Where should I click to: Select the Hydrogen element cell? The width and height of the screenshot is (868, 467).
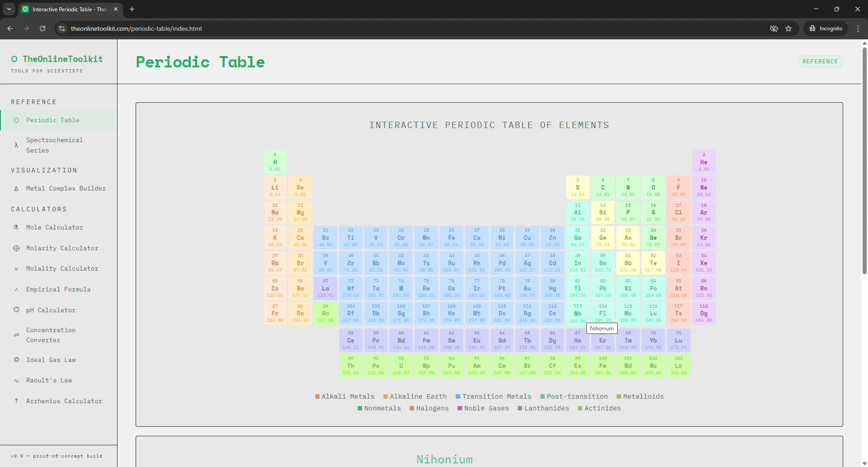[x=275, y=162]
